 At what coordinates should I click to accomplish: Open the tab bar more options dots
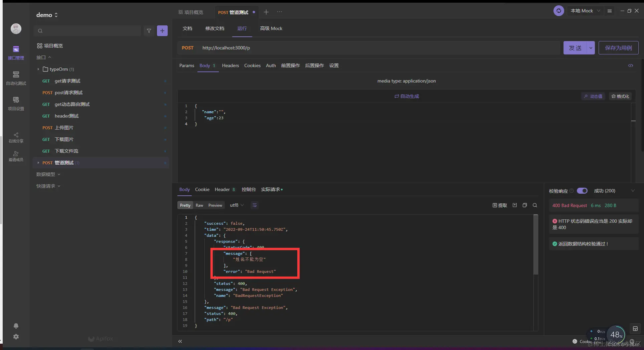pos(280,12)
